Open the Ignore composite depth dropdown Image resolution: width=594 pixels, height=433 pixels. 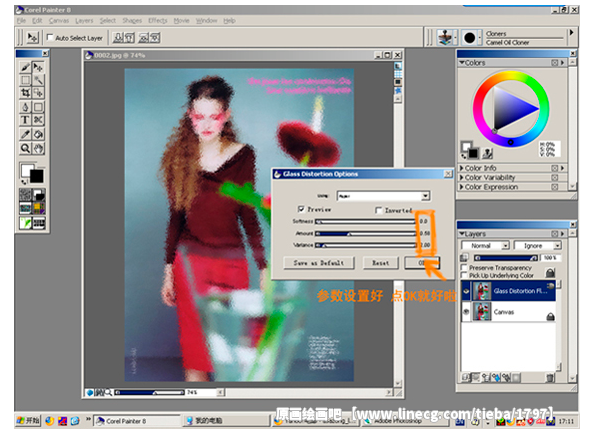(x=537, y=245)
